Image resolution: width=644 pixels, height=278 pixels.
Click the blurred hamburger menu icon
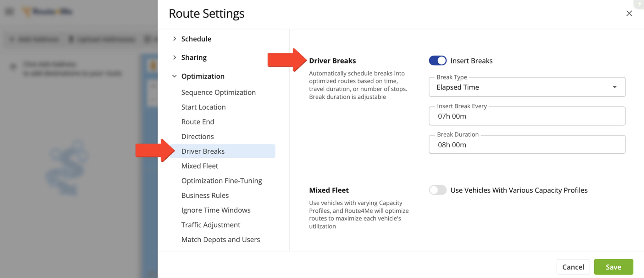click(9, 12)
